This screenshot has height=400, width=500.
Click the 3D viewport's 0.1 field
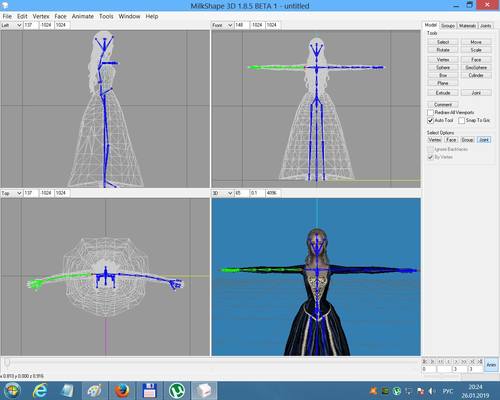(257, 193)
